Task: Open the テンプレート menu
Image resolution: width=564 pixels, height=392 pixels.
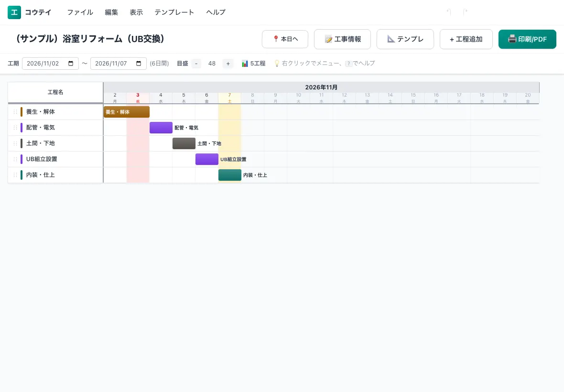Action: tap(174, 12)
